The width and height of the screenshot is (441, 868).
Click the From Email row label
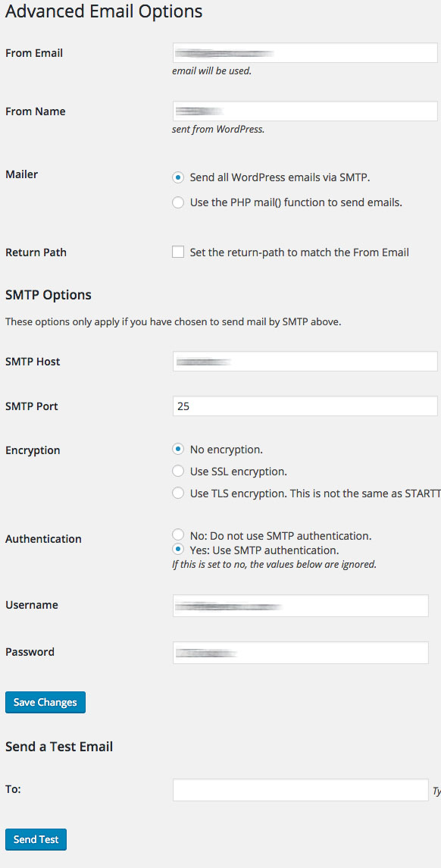(x=34, y=53)
